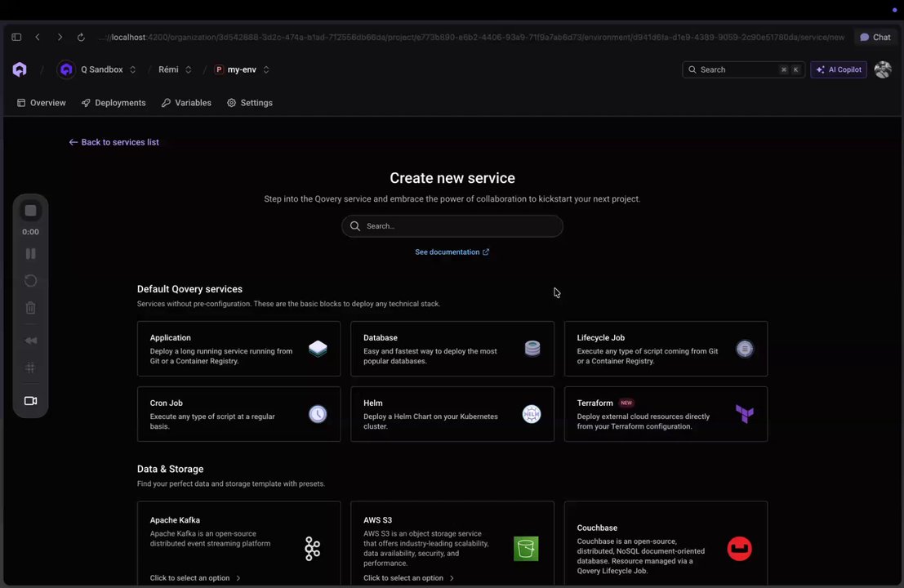The image size is (904, 588).
Task: Click the Q Sandbox organization avatar icon
Action: coord(66,69)
